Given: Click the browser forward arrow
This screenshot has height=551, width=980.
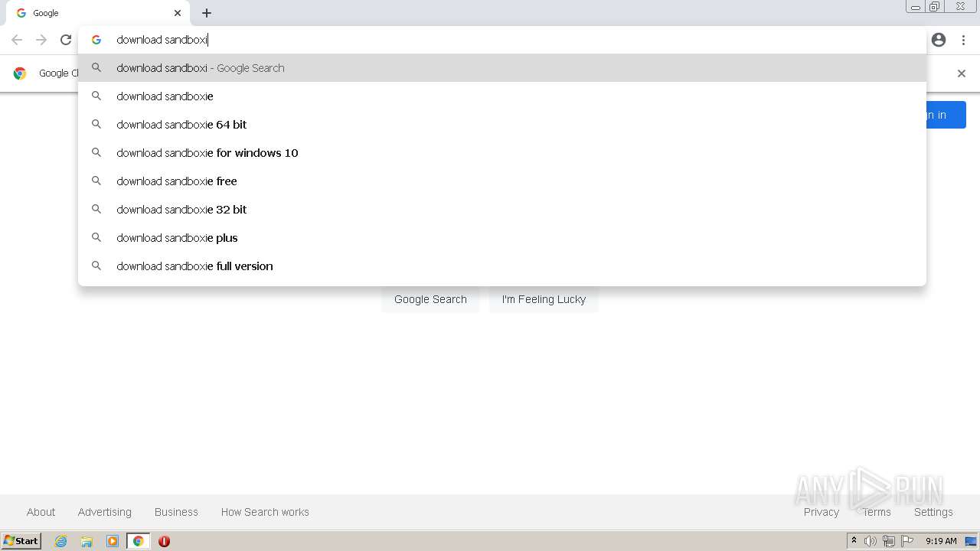Looking at the screenshot, I should pos(41,40).
